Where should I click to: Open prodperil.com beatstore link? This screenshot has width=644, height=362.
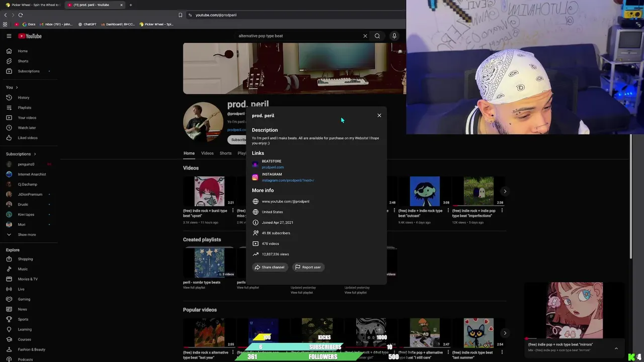(x=273, y=167)
